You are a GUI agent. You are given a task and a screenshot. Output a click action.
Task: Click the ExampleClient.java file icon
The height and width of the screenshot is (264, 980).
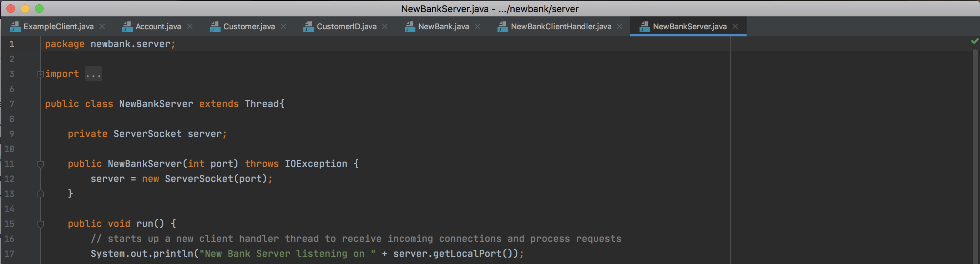(15, 26)
